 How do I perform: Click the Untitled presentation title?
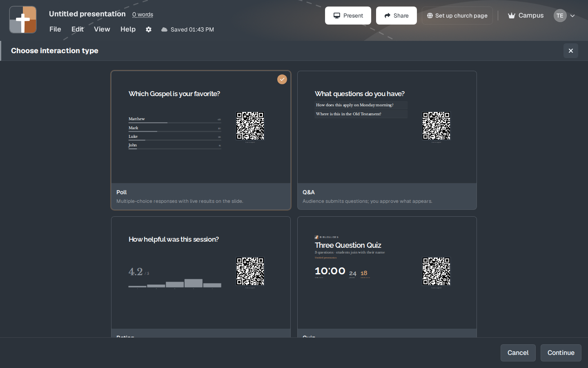[x=87, y=14]
